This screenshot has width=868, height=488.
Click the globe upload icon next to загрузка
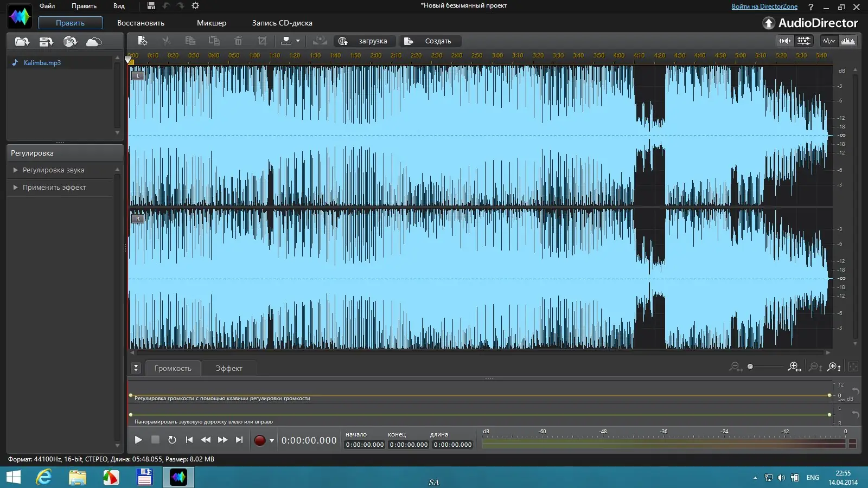(343, 41)
